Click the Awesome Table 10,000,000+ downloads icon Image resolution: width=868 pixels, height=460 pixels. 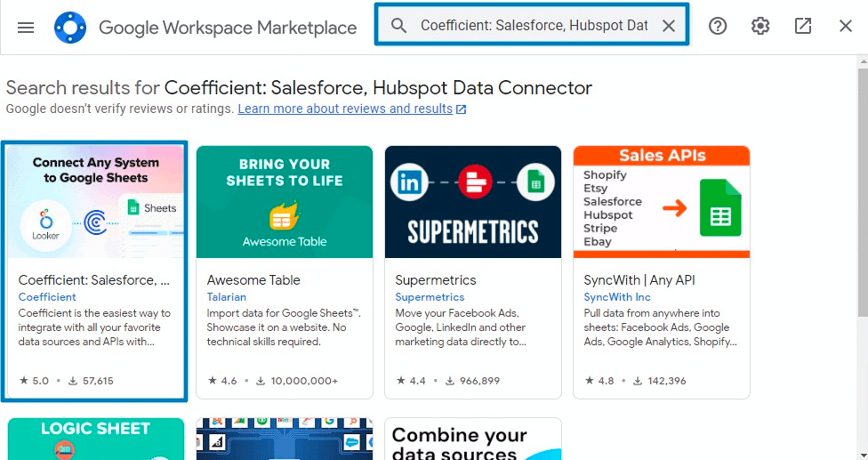[x=261, y=381]
